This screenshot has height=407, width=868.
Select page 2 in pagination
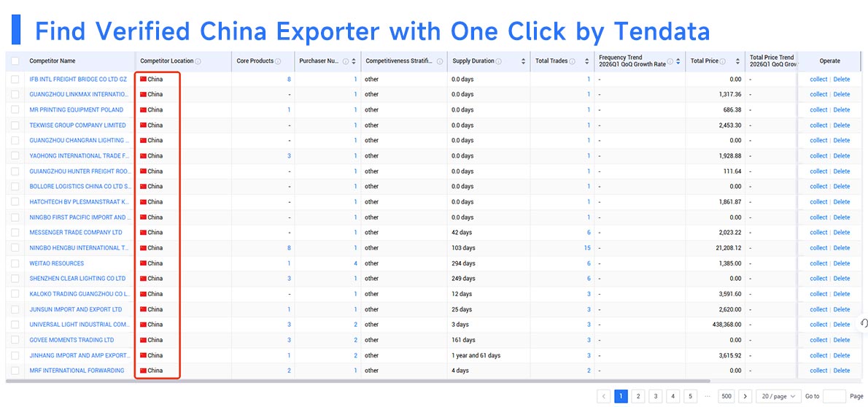click(638, 397)
